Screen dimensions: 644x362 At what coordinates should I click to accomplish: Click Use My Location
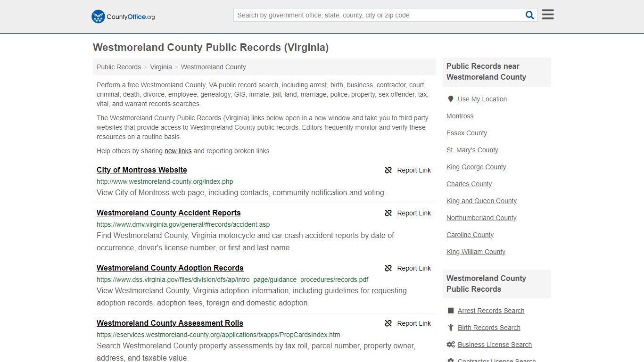[x=482, y=99]
